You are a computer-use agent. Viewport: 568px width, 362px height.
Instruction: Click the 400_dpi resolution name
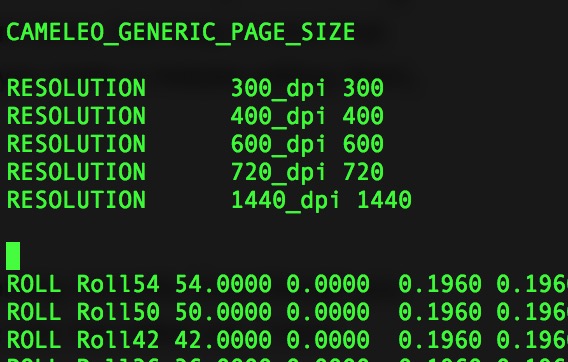(278, 116)
